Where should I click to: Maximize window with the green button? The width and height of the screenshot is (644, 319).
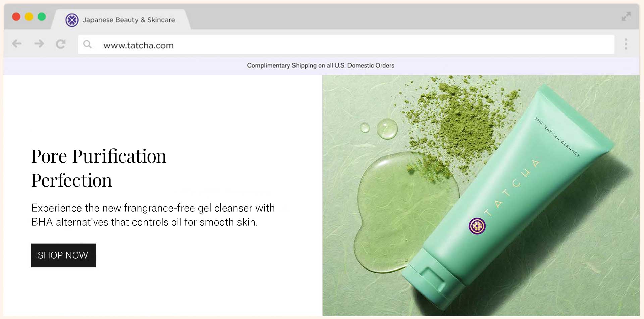click(42, 17)
